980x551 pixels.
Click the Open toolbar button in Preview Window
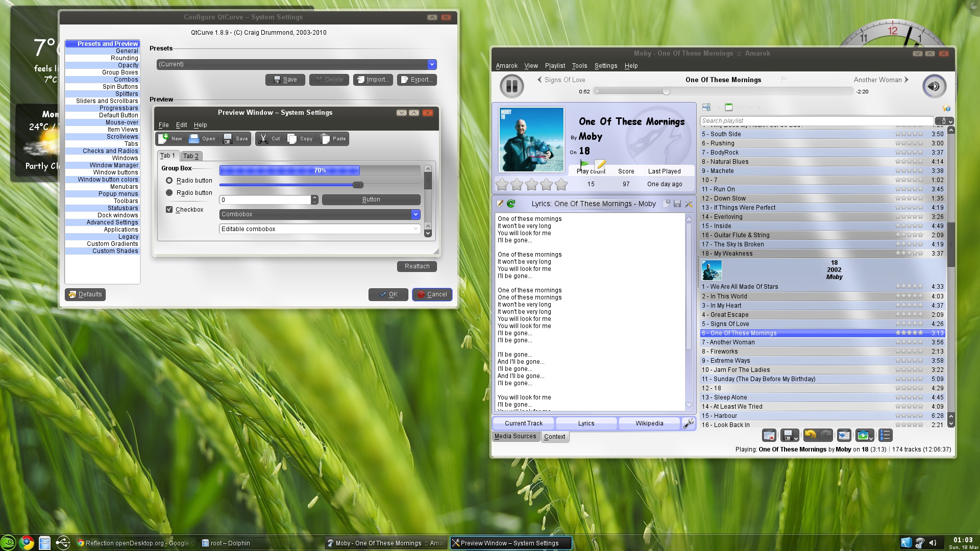(x=202, y=139)
